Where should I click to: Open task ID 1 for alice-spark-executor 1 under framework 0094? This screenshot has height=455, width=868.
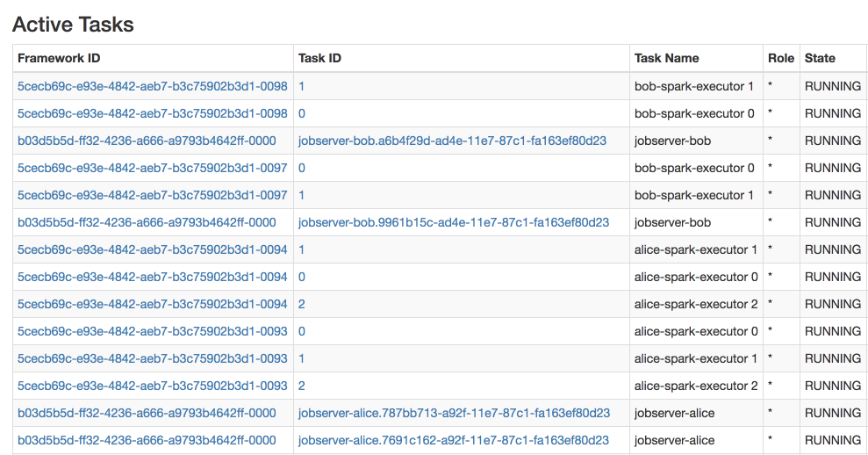click(302, 250)
